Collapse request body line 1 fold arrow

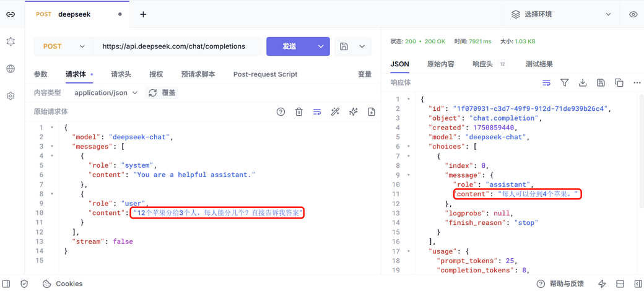pyautogui.click(x=52, y=128)
